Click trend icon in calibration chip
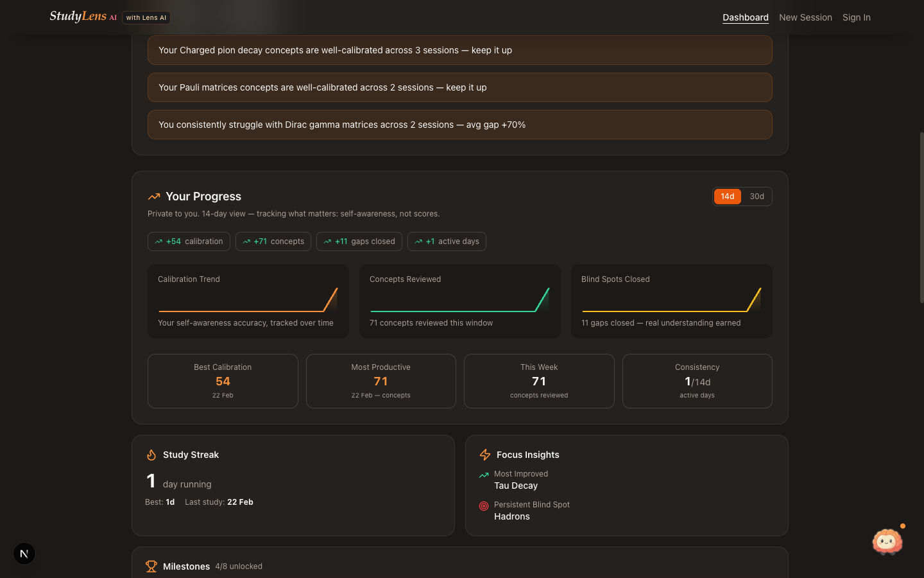This screenshot has width=924, height=578. pyautogui.click(x=158, y=241)
